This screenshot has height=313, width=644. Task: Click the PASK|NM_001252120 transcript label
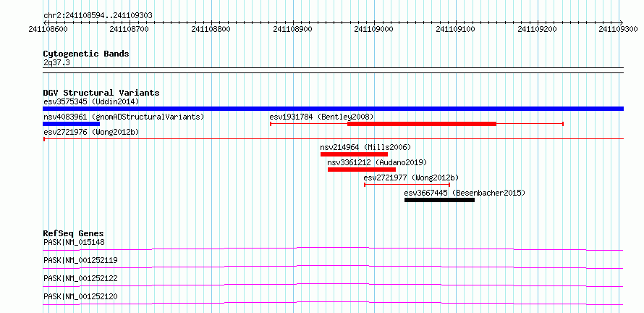point(80,296)
